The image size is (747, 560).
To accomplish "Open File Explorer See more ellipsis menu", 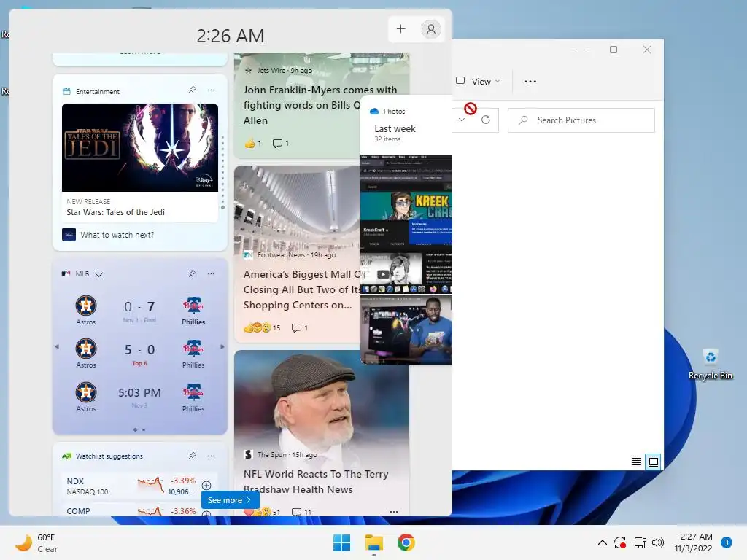I will 530,82.
